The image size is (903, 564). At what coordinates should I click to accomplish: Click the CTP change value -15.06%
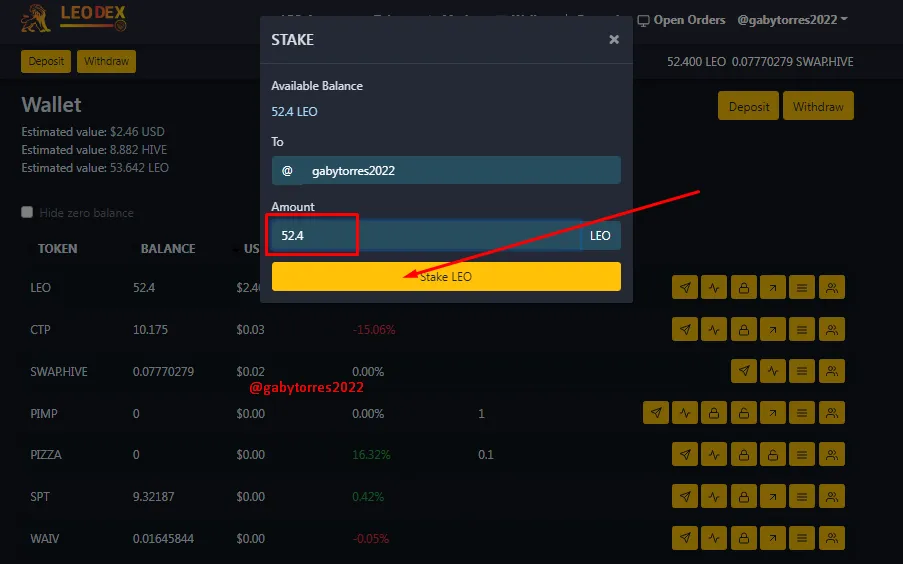(x=374, y=330)
